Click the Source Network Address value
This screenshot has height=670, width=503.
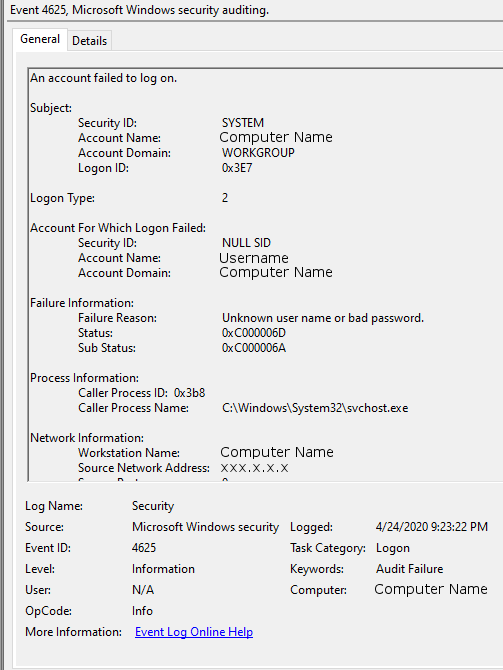coord(254,468)
